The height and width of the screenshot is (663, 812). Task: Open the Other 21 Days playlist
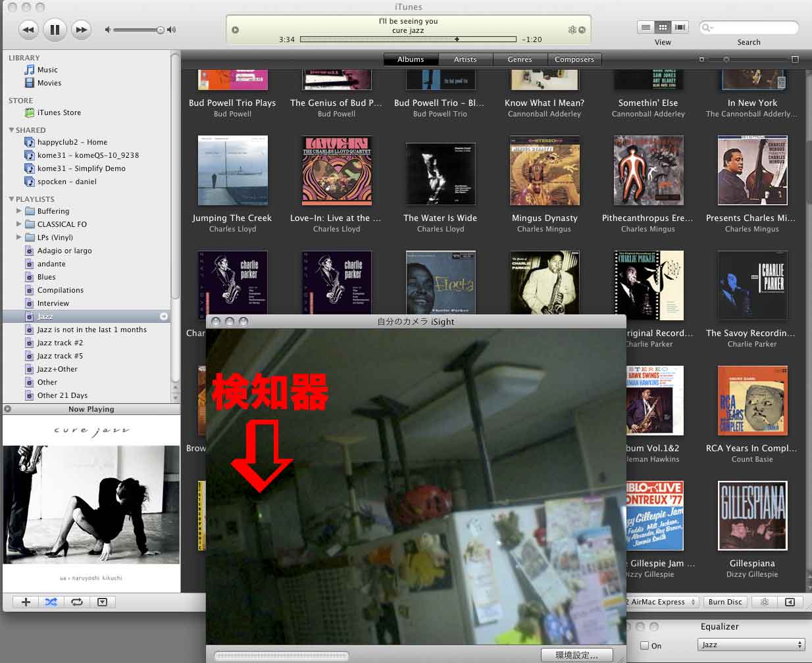pos(63,395)
